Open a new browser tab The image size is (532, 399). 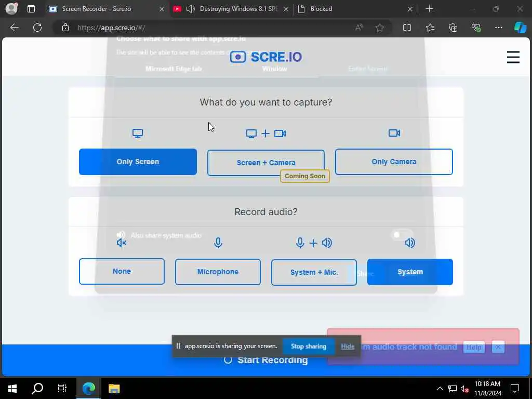[x=429, y=9]
